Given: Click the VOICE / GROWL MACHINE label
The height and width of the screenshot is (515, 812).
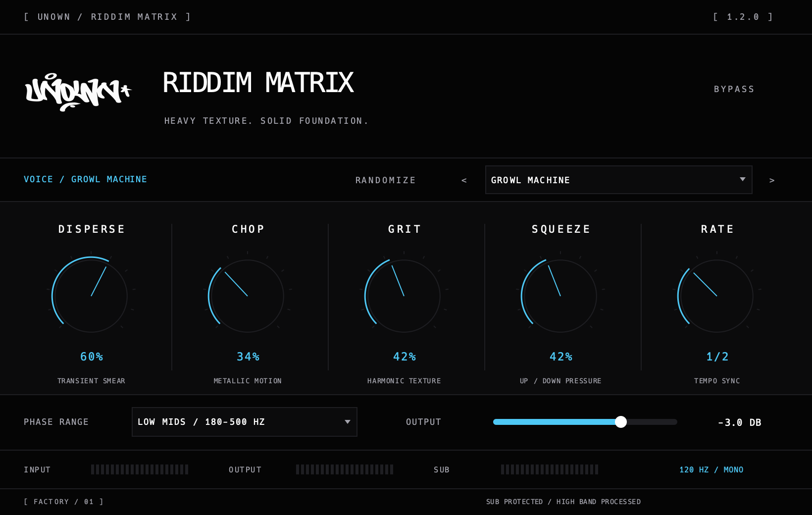Looking at the screenshot, I should coord(85,179).
